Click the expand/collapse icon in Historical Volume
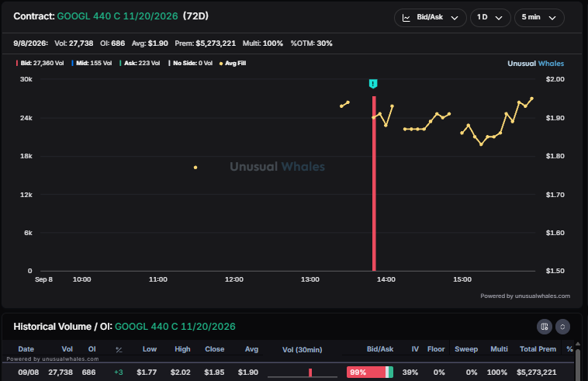Image resolution: width=588 pixels, height=381 pixels. coord(562,327)
